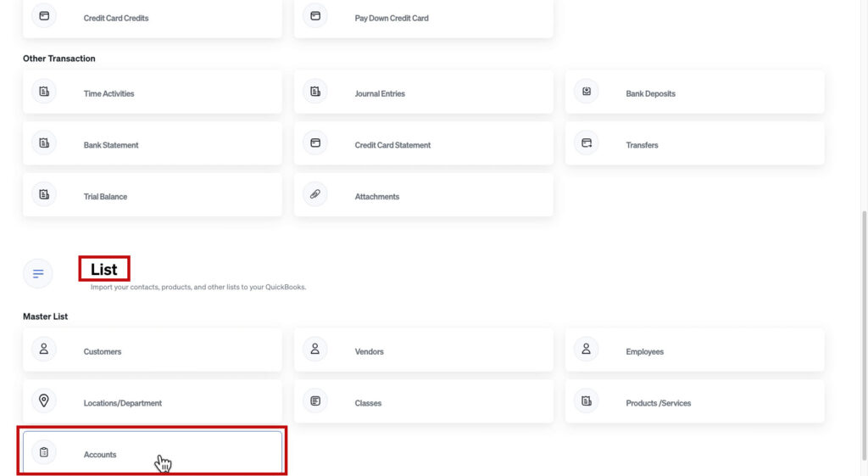
Task: Click the Bank Deposits icon
Action: tap(587, 92)
